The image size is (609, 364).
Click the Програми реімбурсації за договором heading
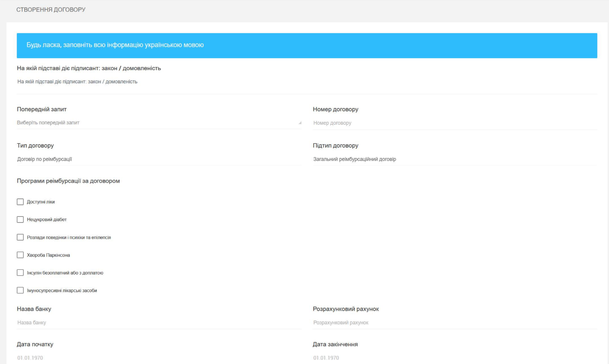68,181
